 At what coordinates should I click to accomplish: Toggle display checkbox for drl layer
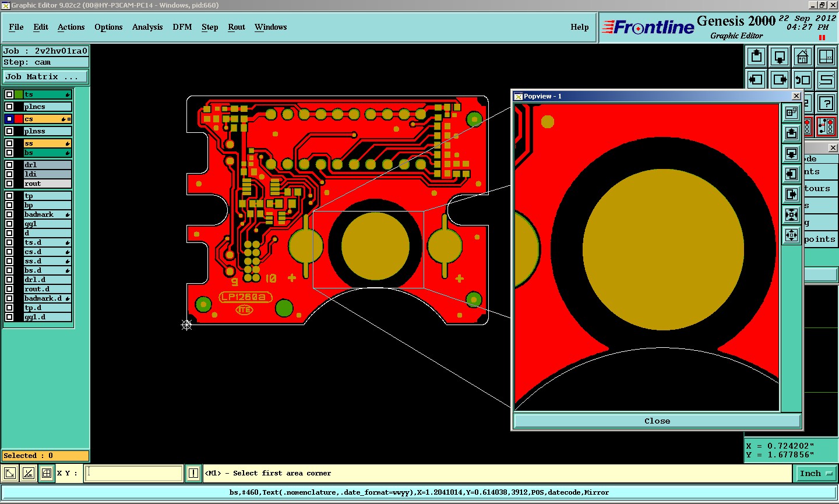[9, 165]
